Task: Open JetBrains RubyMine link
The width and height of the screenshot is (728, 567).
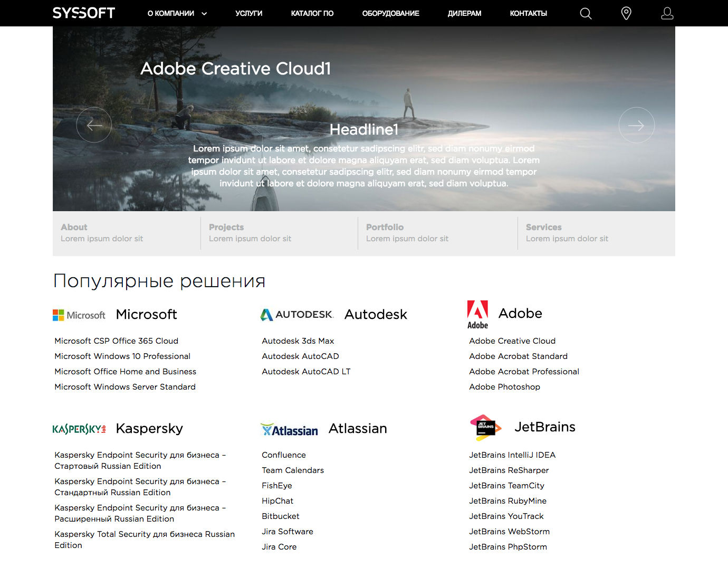Action: [x=508, y=501]
